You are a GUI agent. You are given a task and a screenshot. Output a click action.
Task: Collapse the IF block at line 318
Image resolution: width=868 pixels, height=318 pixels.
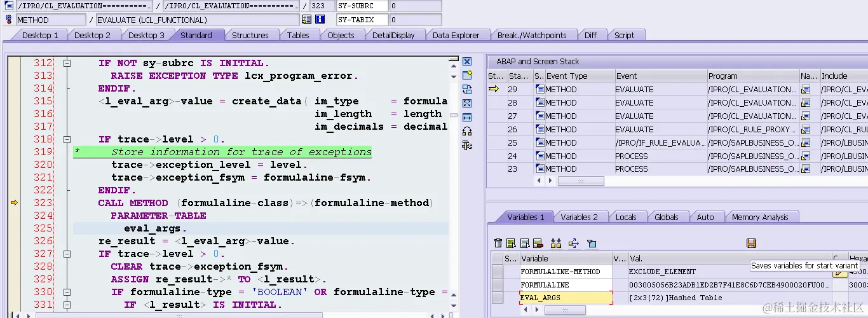click(67, 139)
